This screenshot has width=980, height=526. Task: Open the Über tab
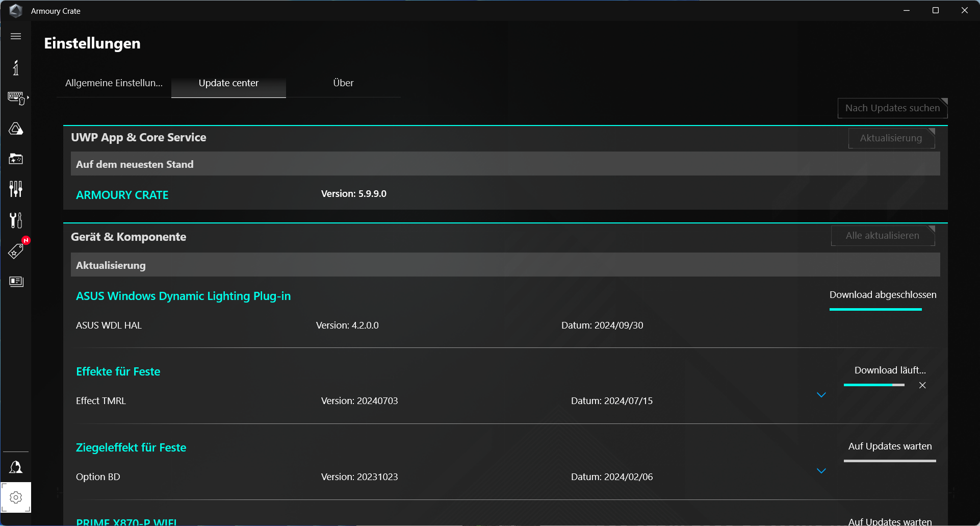click(x=343, y=83)
